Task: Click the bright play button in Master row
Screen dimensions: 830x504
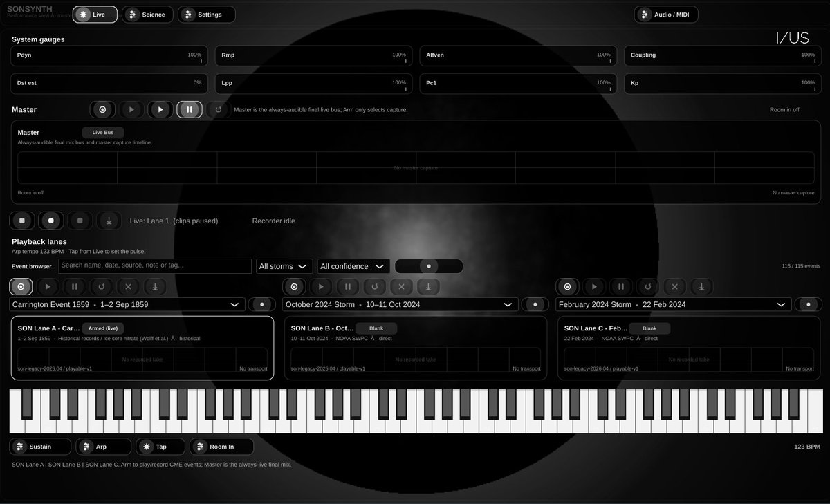Action: pos(160,109)
